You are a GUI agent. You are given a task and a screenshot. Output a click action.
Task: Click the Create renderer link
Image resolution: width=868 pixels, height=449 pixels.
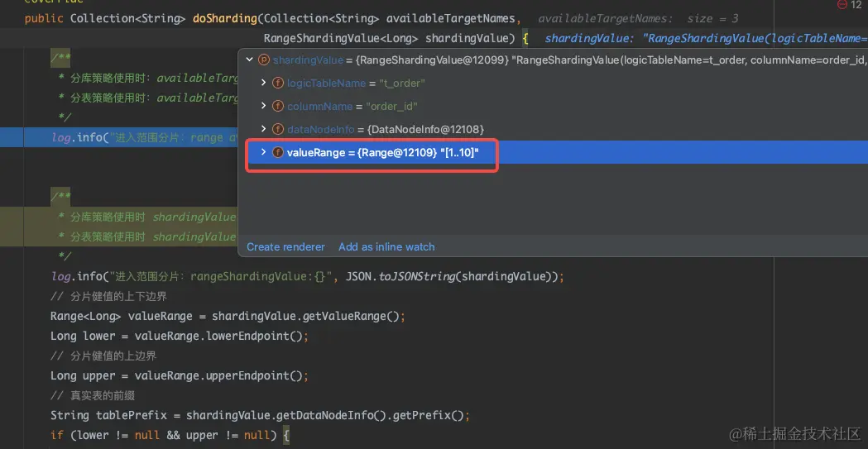click(x=285, y=247)
